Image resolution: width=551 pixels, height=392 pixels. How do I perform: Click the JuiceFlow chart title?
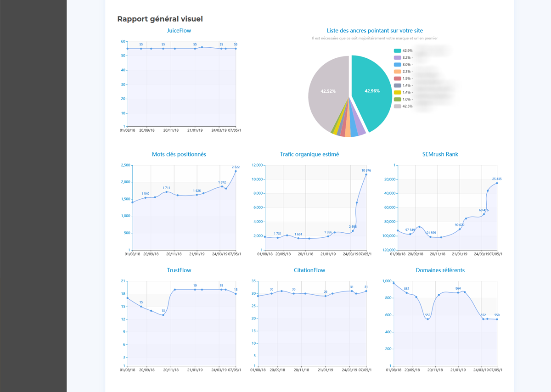pyautogui.click(x=179, y=31)
